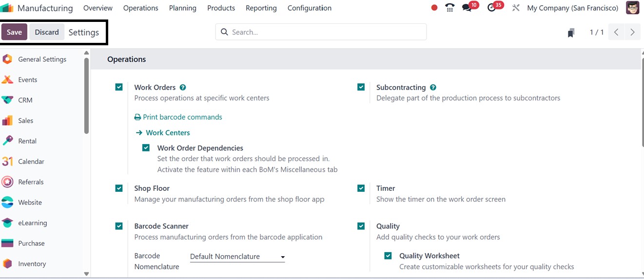Screen dimensions: 644x279
Task: Click the Save button
Action: point(14,32)
